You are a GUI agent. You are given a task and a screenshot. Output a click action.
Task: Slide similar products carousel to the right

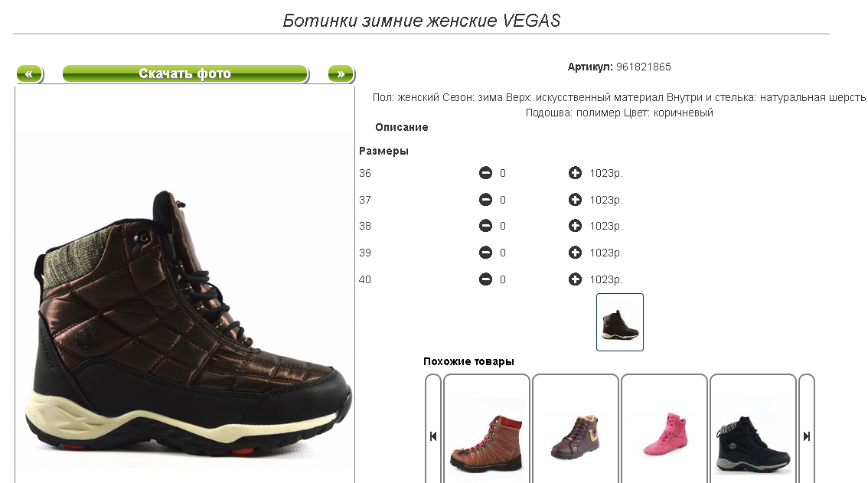pos(807,436)
